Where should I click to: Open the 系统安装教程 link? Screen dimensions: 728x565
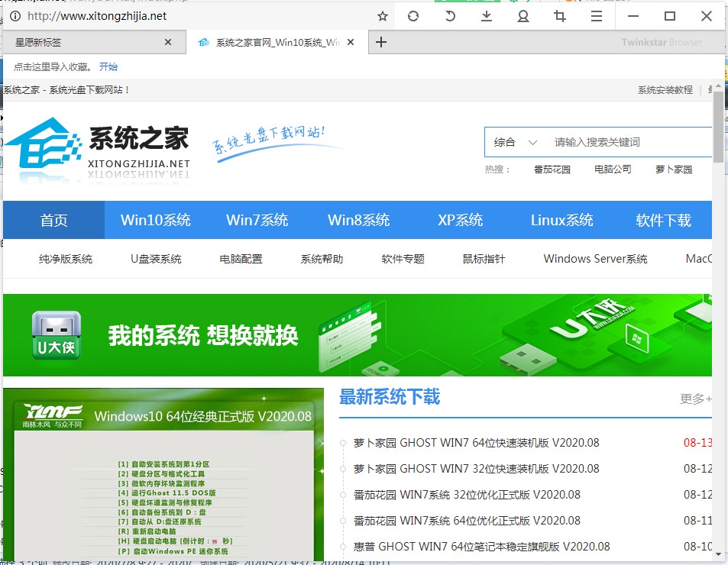[665, 90]
